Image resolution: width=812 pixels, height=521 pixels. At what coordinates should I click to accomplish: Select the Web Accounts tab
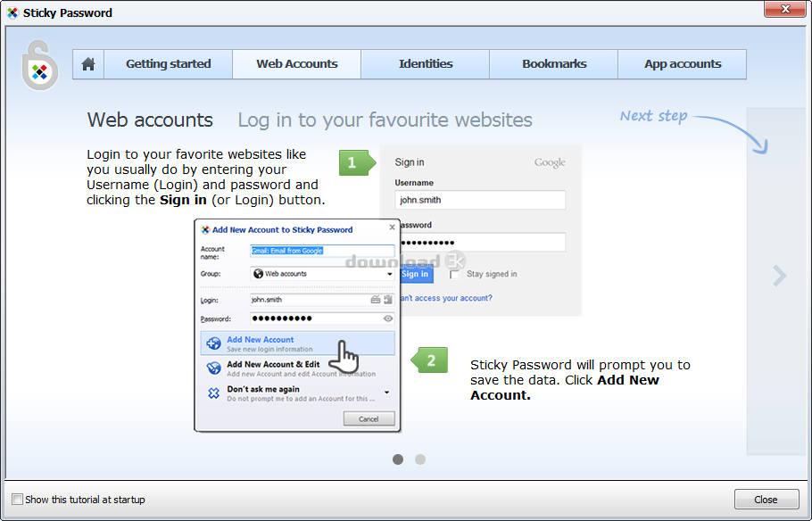(297, 64)
